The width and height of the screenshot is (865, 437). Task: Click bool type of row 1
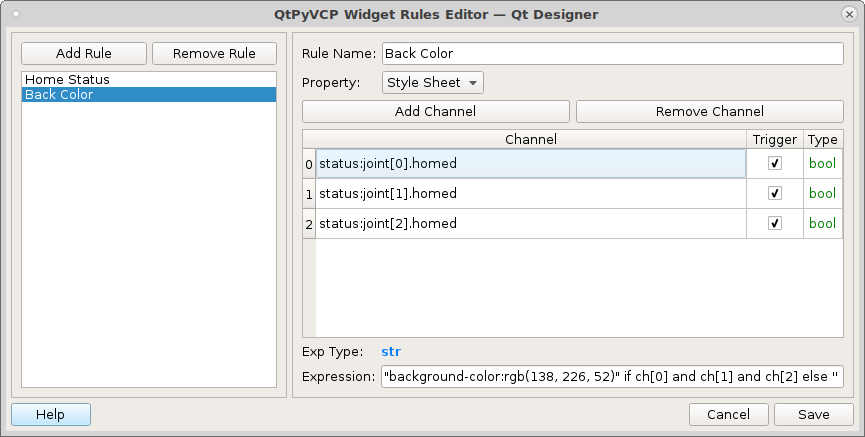coord(823,194)
